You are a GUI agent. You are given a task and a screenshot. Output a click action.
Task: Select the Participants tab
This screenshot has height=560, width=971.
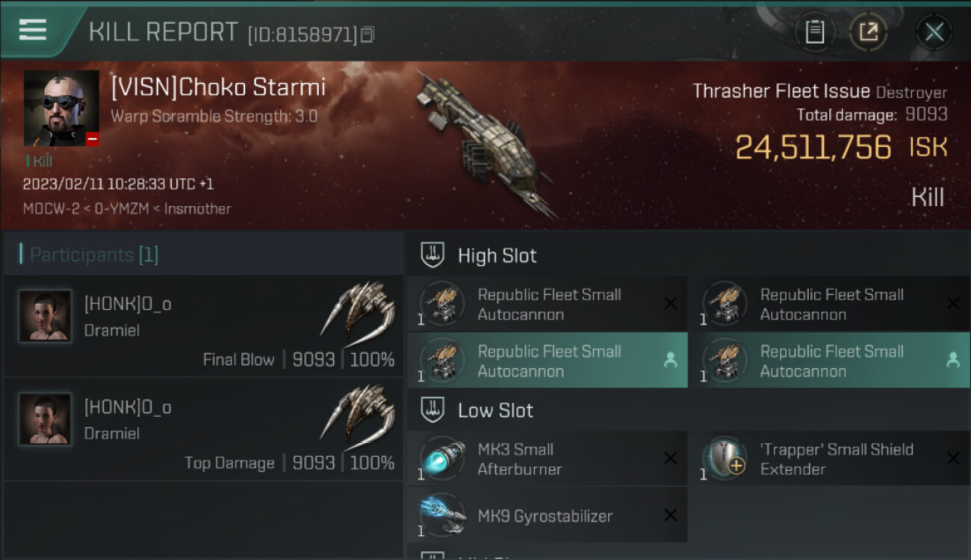coord(94,255)
